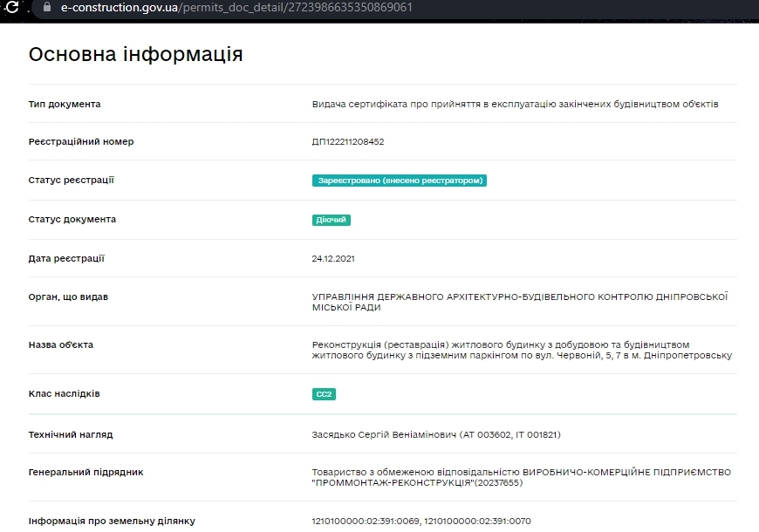
Task: Click the 'Орган, що видав' label
Action: [68, 297]
